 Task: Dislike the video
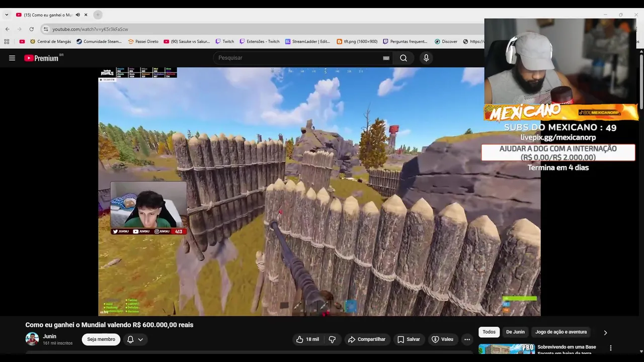(332, 339)
